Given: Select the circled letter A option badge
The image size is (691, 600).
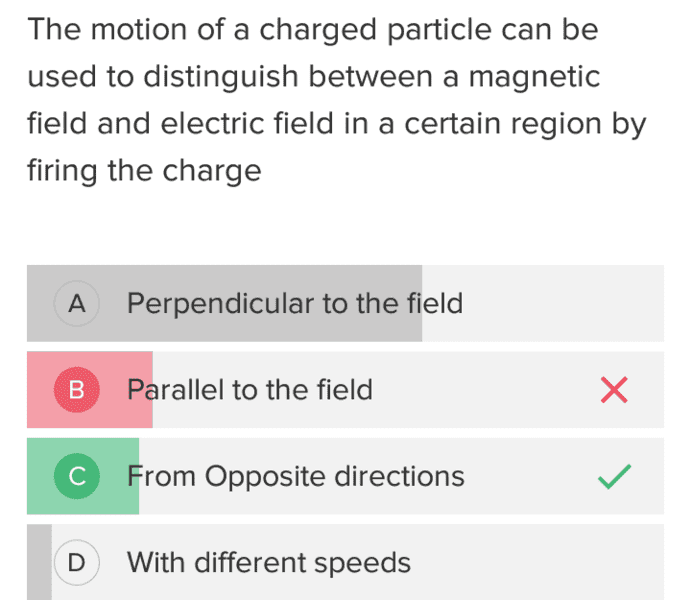Looking at the screenshot, I should pos(77,304).
